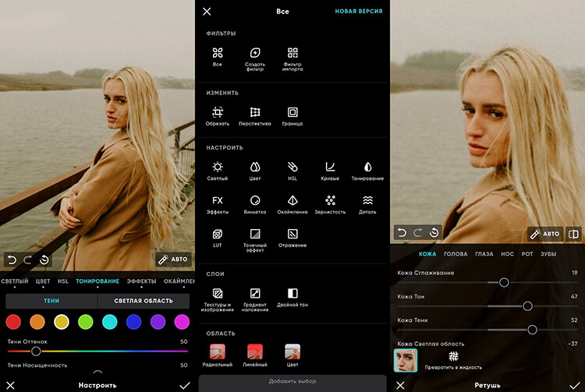Open the Фильтр импорта tool

pos(292,53)
